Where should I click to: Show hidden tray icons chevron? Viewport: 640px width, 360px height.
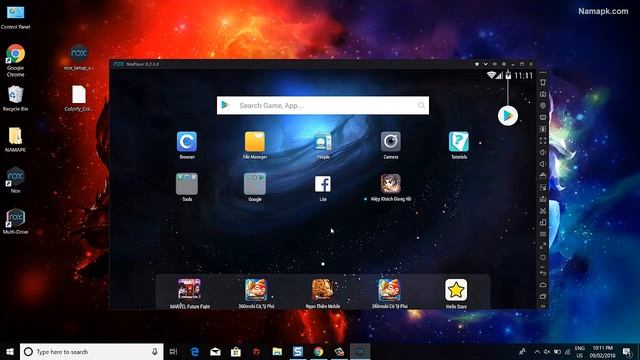coord(537,351)
